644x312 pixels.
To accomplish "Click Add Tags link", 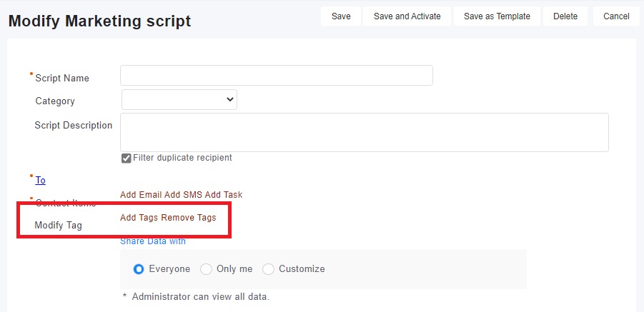I will (x=139, y=218).
